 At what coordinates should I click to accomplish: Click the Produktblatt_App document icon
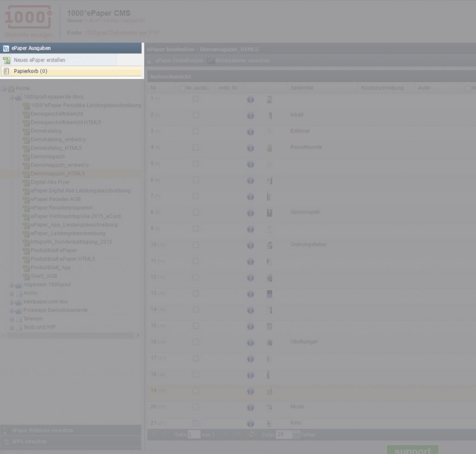tap(26, 268)
